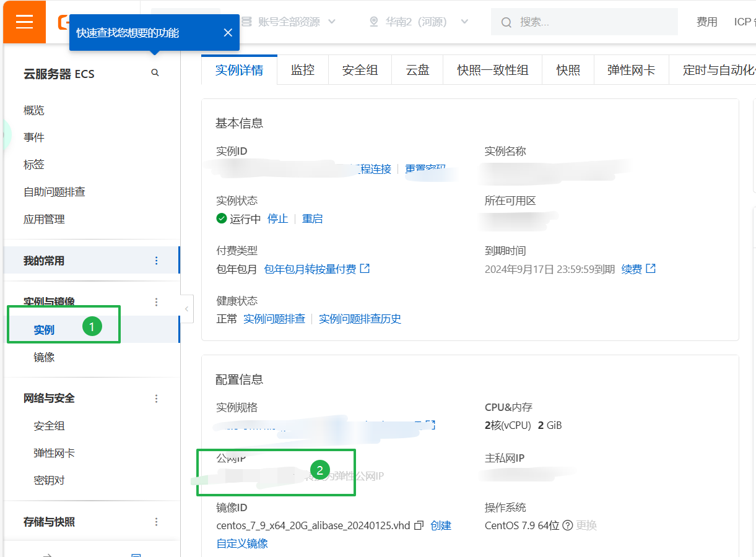Click the 远程连接 link

(x=370, y=169)
